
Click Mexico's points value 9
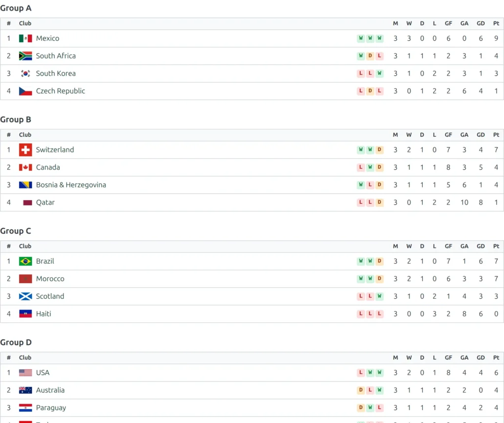point(496,38)
